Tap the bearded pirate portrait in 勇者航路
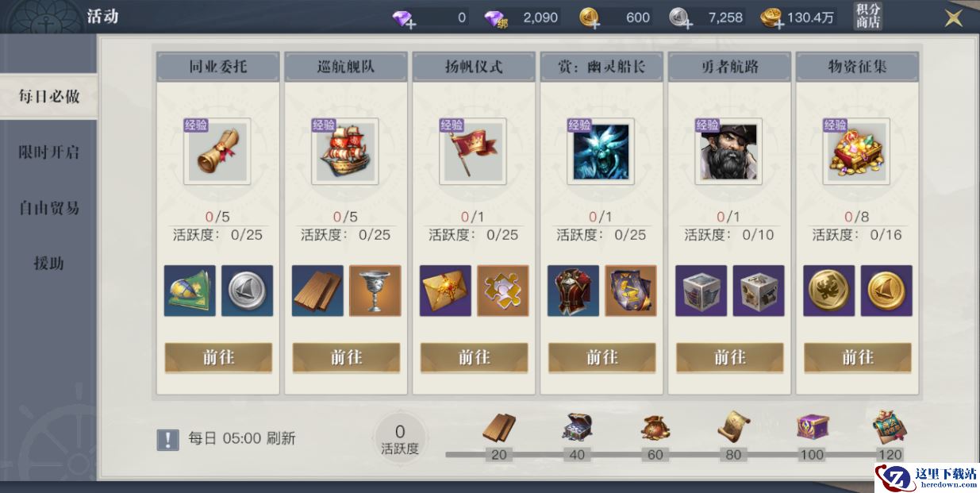Image resolution: width=980 pixels, height=493 pixels. [x=728, y=152]
